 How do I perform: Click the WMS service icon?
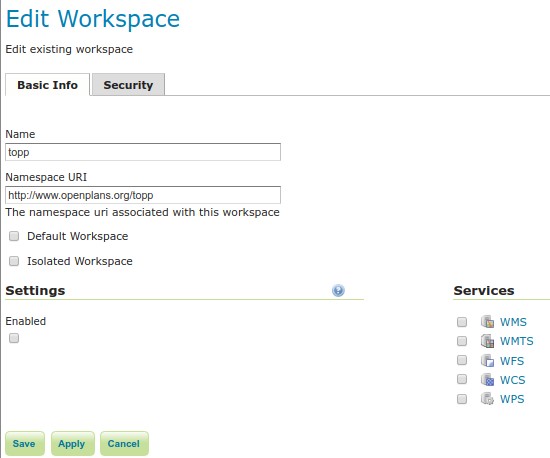click(487, 322)
